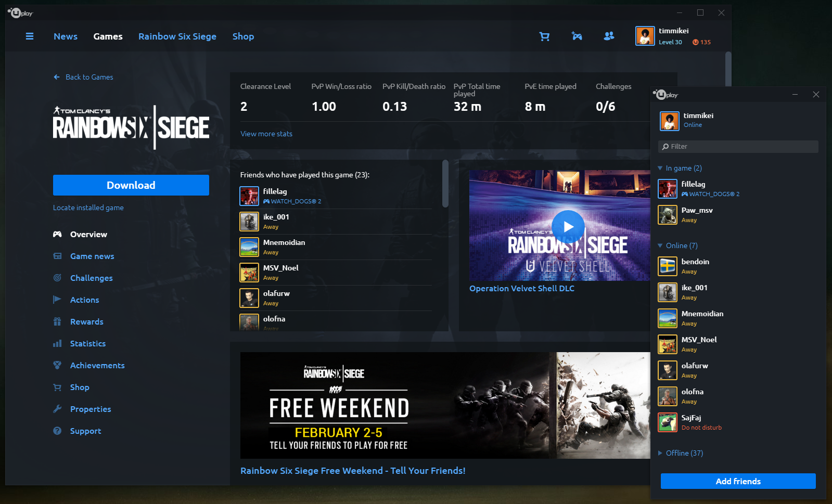Click the PvP Win/Loss ratio value 1.00
This screenshot has width=832, height=504.
(x=324, y=107)
